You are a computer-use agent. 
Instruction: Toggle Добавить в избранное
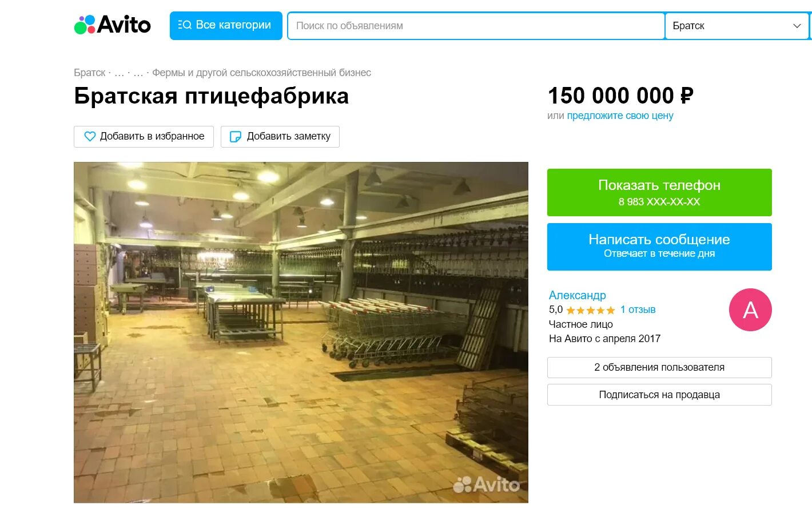pyautogui.click(x=144, y=137)
